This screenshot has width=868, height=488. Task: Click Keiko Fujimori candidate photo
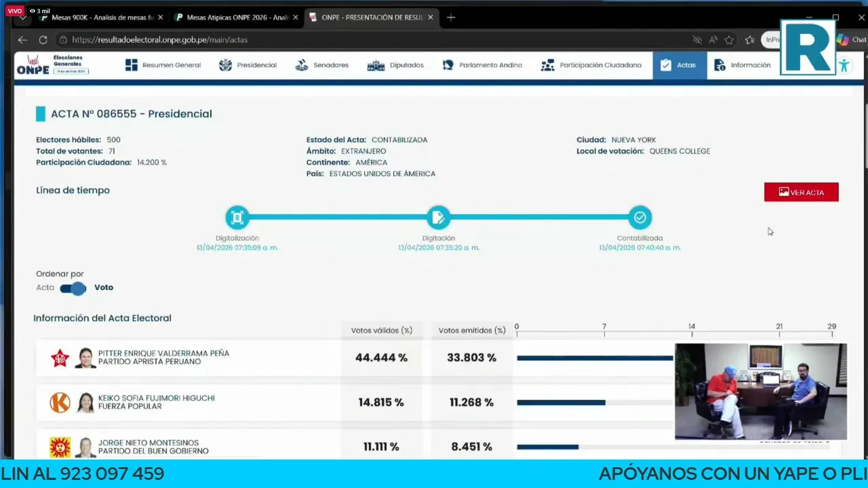[x=85, y=403]
